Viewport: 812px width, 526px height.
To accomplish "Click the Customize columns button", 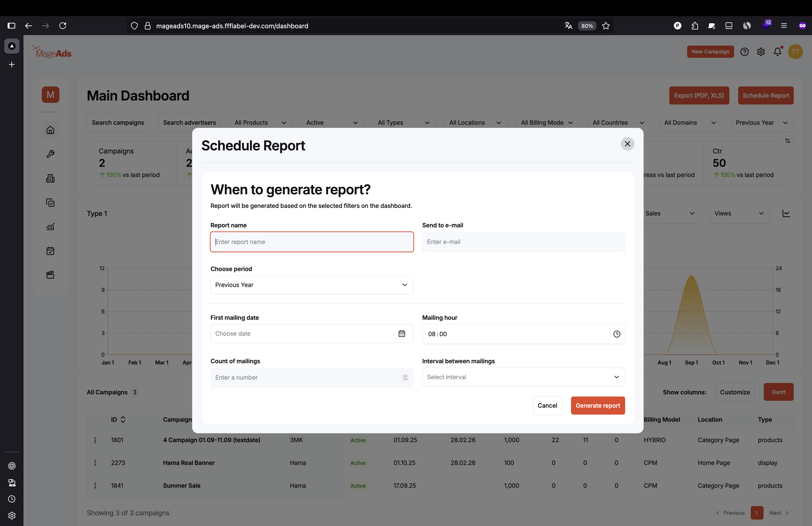I will pos(735,392).
